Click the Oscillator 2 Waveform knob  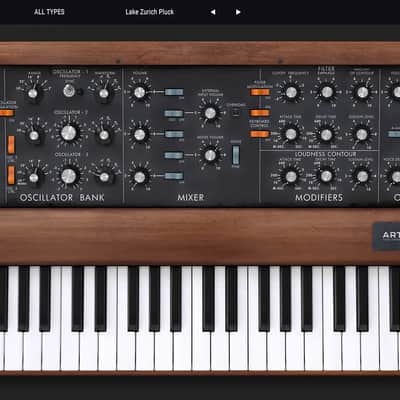pos(104,135)
